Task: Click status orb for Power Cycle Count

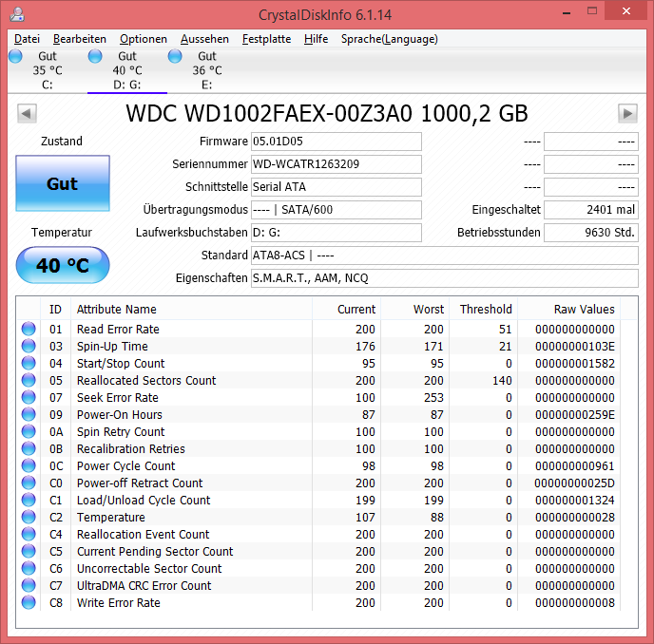Action: [x=29, y=465]
